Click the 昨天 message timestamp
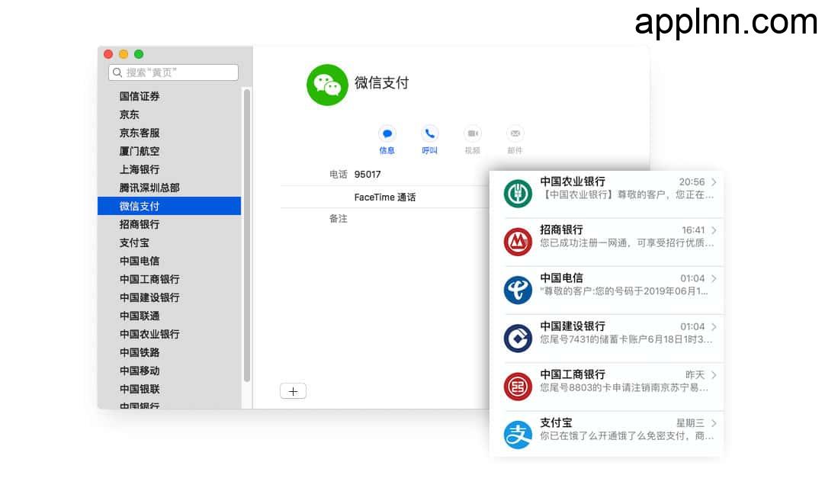Image resolution: width=825 pixels, height=504 pixels. (x=695, y=375)
